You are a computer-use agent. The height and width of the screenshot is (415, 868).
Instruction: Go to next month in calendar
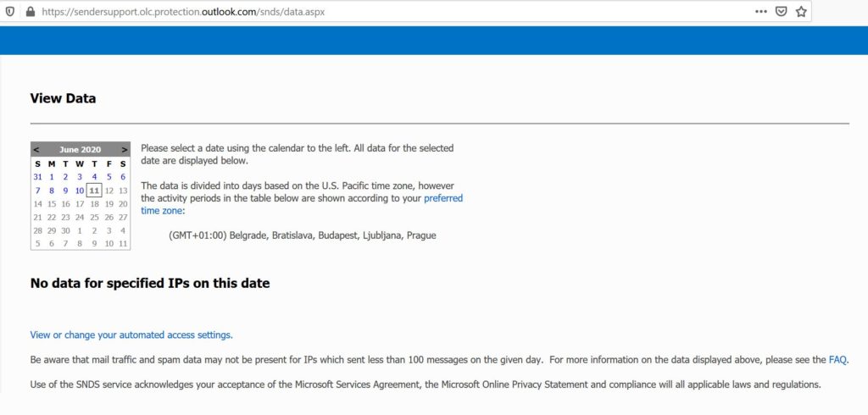tap(125, 149)
